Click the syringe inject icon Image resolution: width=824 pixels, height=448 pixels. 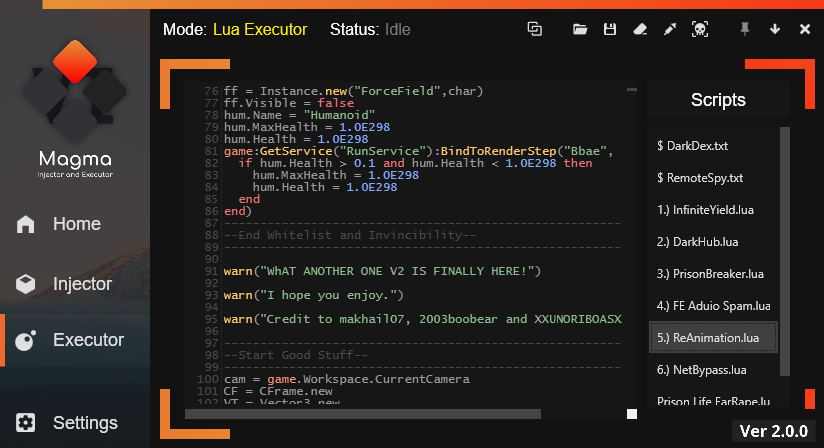coord(670,29)
